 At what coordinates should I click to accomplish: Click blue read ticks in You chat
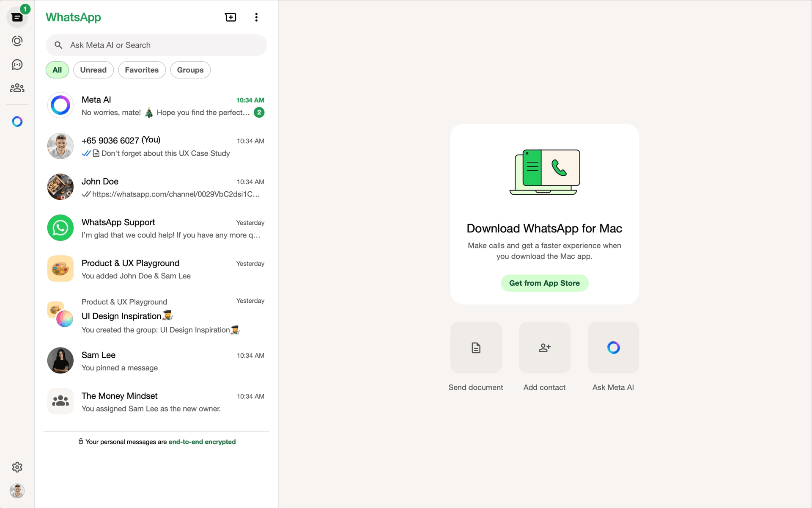(86, 153)
